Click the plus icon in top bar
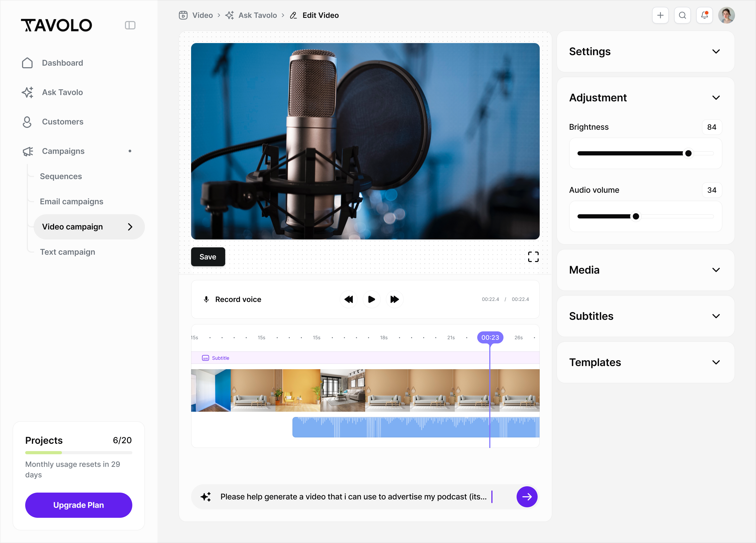 click(660, 15)
